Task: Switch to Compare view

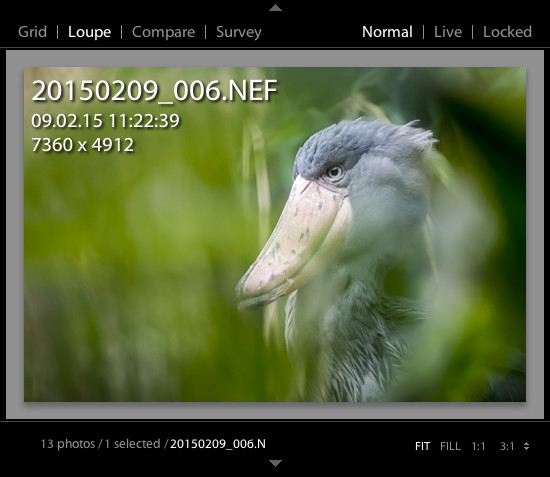Action: [x=163, y=32]
